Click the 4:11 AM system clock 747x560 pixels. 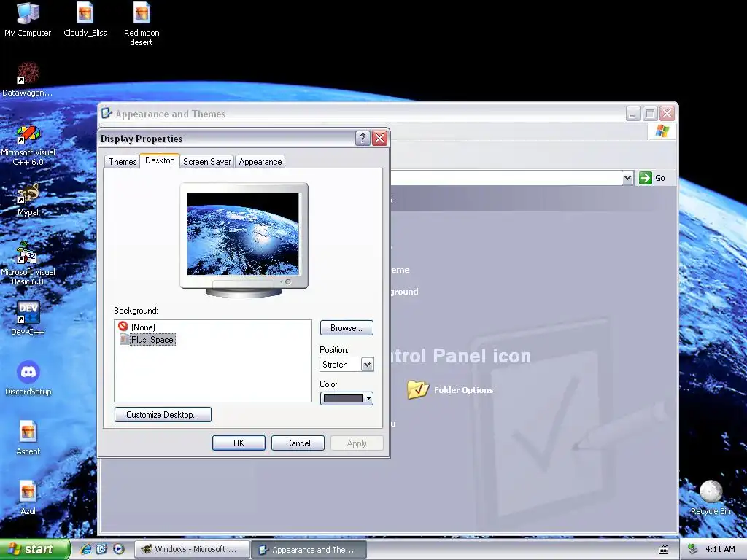720,549
